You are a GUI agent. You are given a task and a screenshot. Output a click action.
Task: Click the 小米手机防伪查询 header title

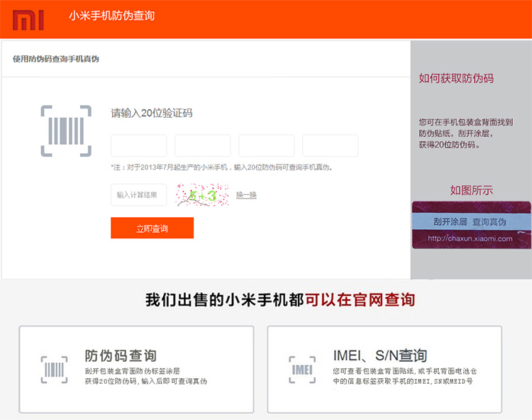click(x=112, y=16)
